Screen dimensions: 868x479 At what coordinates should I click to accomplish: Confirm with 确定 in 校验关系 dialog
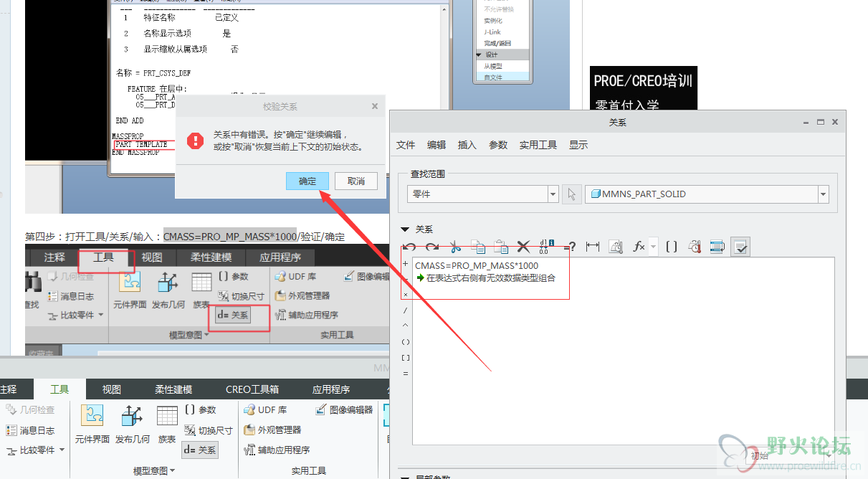[307, 181]
